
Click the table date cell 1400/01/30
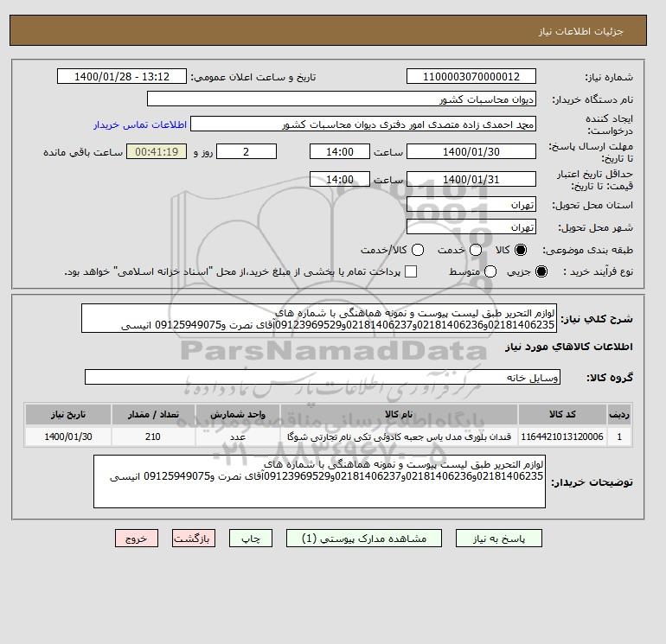(68, 437)
